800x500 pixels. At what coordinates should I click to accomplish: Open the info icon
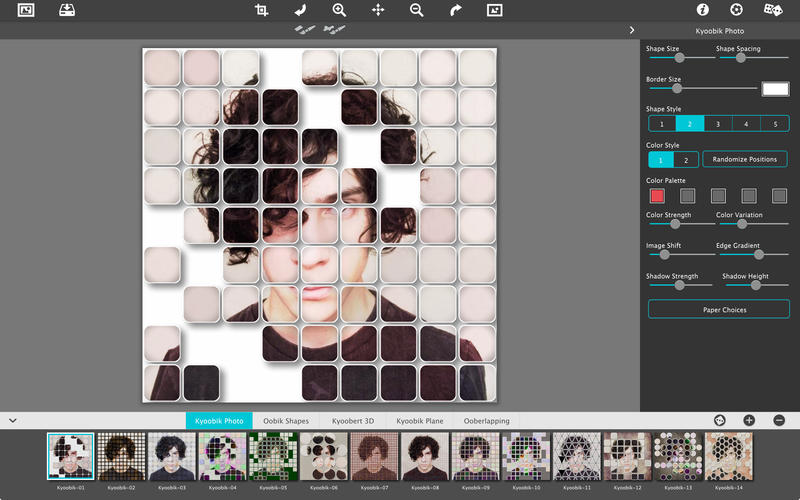coord(703,10)
